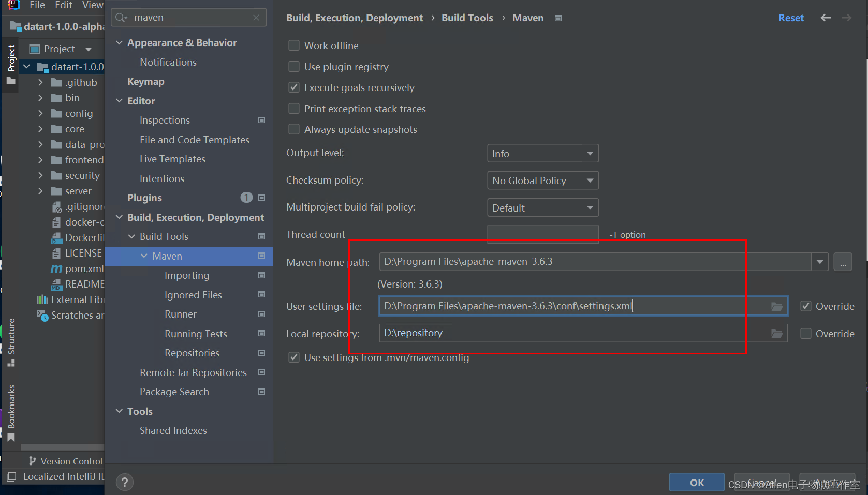Enable Always update snapshots checkbox

coord(294,129)
